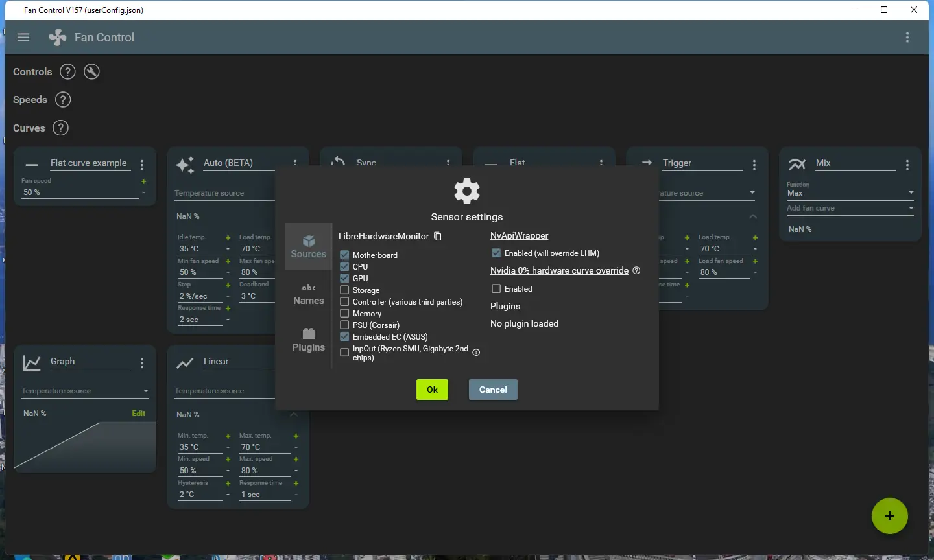Check Enabled under Nvidia 0% hardware curve override
This screenshot has height=560, width=934.
(496, 288)
